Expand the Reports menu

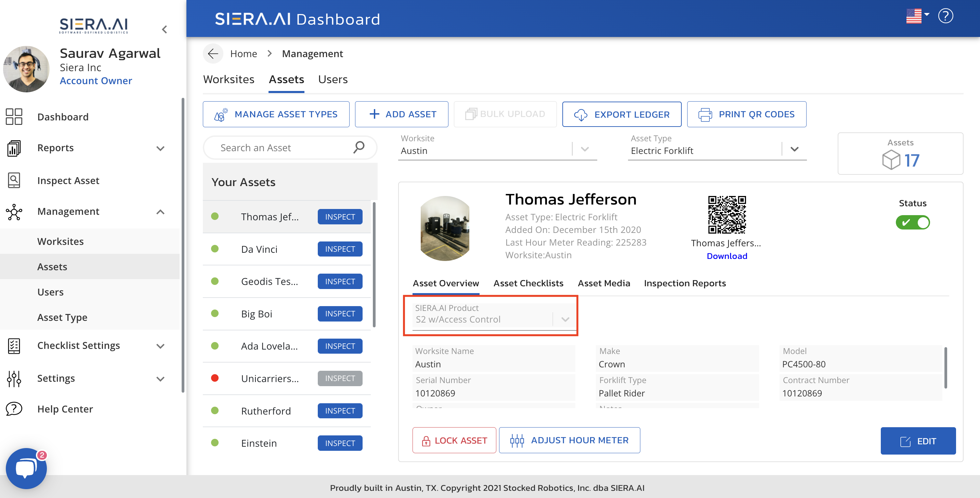point(160,148)
